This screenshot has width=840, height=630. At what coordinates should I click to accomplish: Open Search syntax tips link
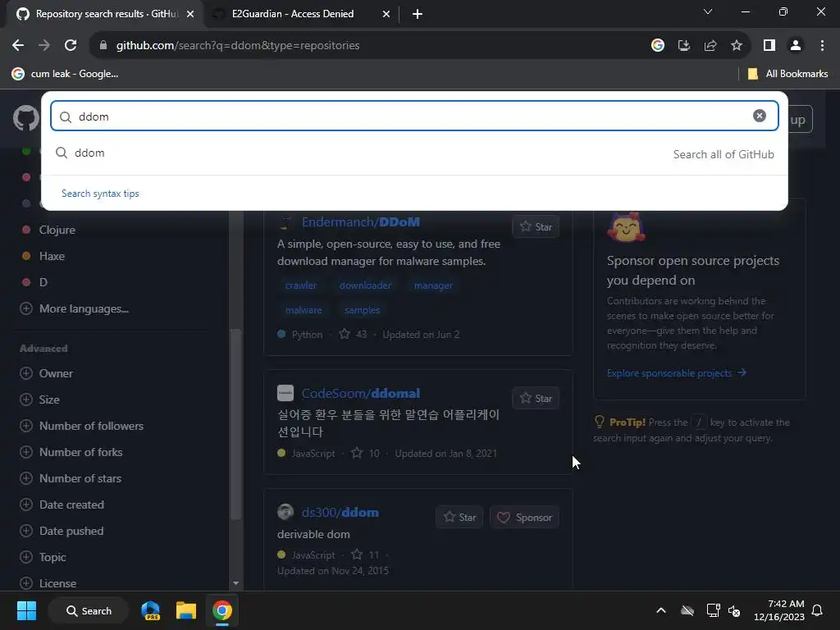[100, 194]
